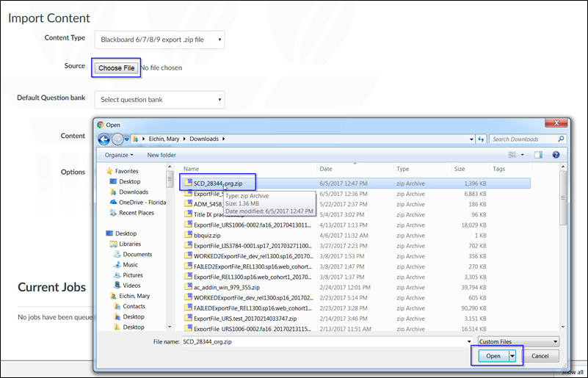Select the WORKED2ExportFile_dev_rel1300 zip file

pos(253,256)
